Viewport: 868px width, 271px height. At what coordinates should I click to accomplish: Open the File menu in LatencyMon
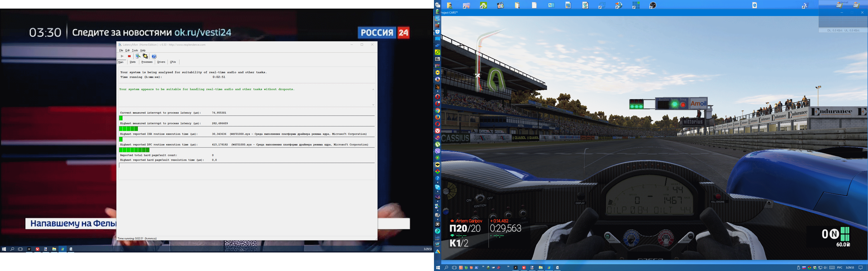(x=121, y=51)
